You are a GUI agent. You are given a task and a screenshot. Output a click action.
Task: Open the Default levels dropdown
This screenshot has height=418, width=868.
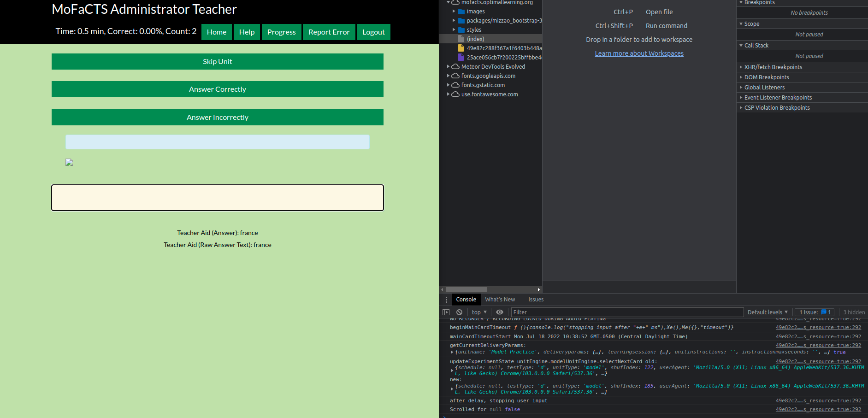coord(767,312)
